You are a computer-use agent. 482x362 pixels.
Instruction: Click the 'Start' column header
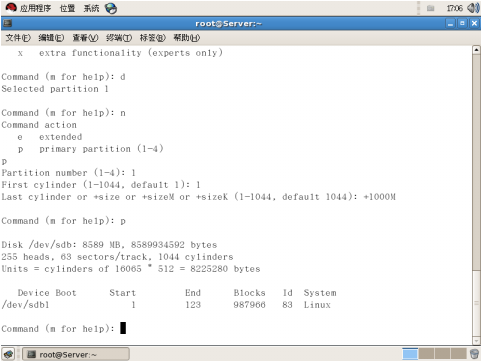pos(123,293)
